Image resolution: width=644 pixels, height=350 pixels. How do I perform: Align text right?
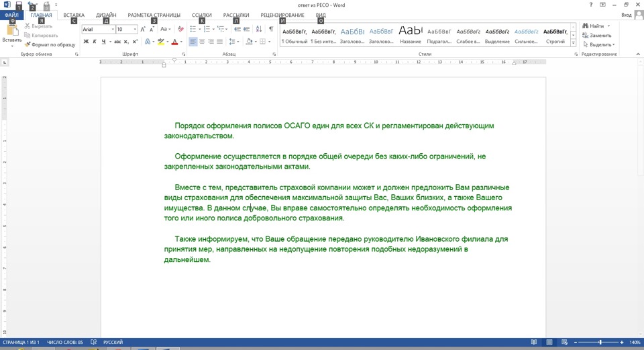[211, 42]
